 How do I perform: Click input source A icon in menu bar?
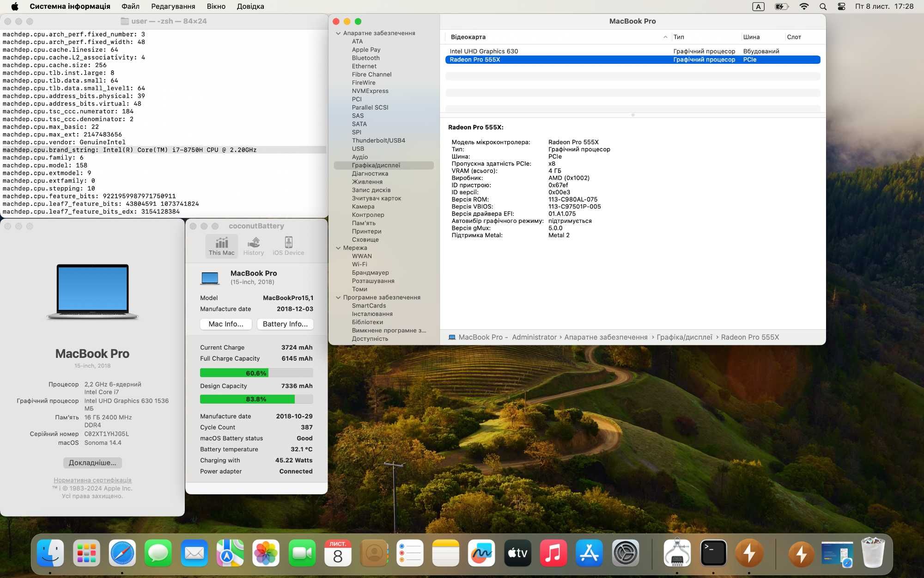(x=758, y=6)
